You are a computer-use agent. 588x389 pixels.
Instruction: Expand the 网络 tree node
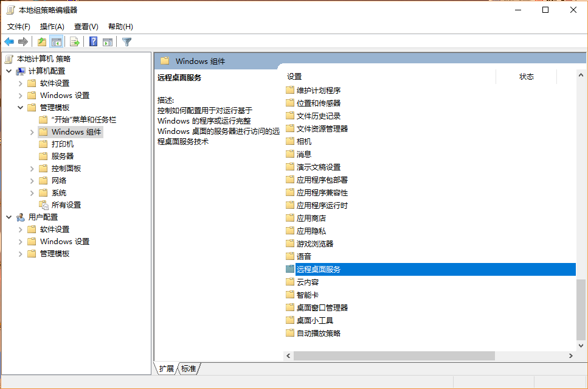pyautogui.click(x=32, y=181)
